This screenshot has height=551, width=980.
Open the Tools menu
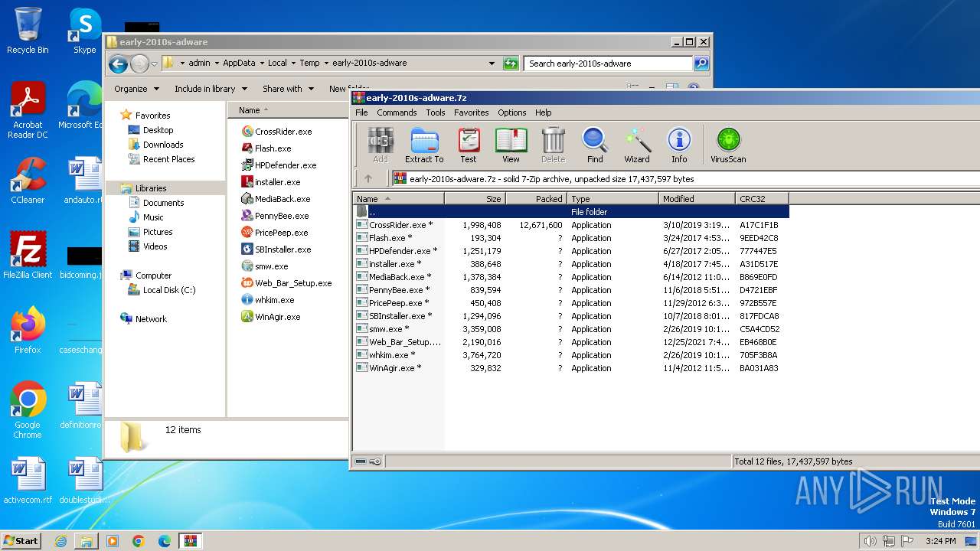(436, 112)
